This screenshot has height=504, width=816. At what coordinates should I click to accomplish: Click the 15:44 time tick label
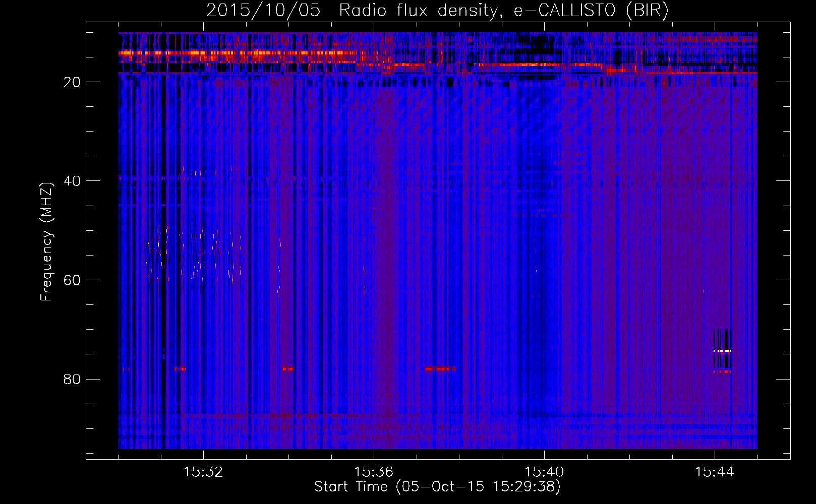(x=715, y=472)
